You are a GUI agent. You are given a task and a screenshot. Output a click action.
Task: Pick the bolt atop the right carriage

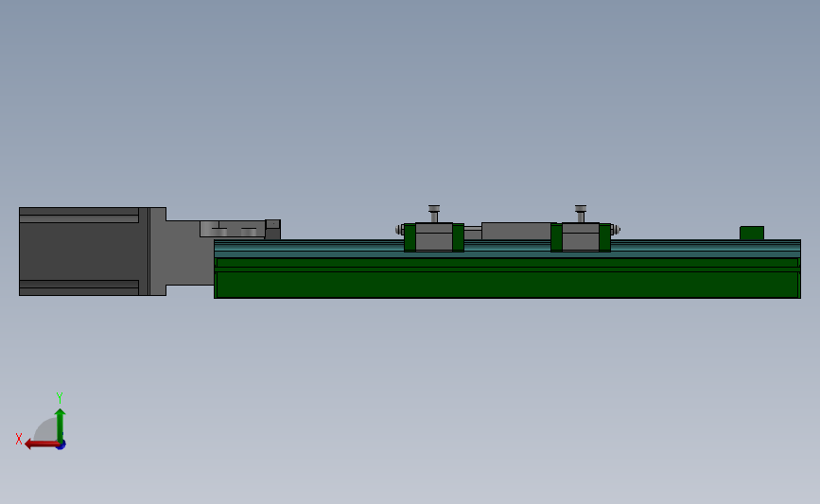pos(581,214)
